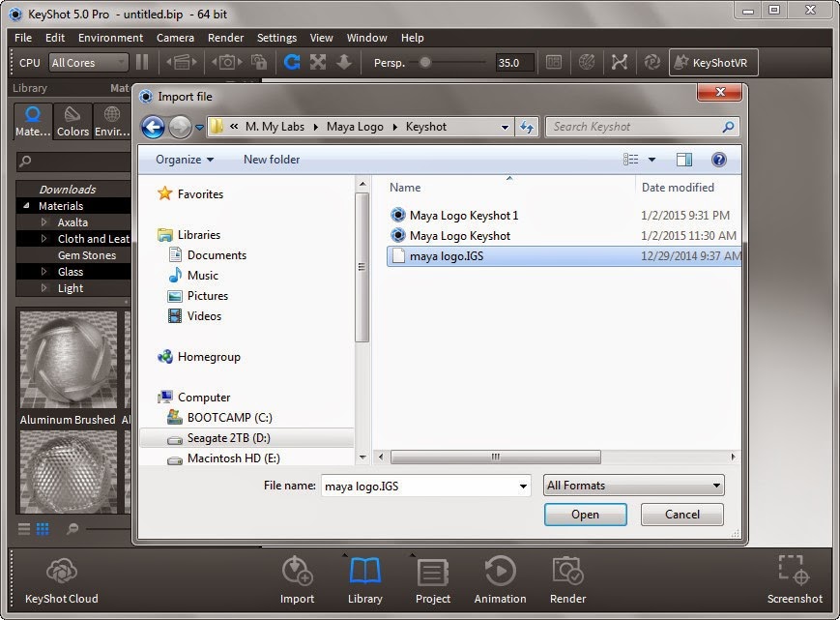Expand the Axalta materials folder
Image resolution: width=840 pixels, height=620 pixels.
point(43,221)
